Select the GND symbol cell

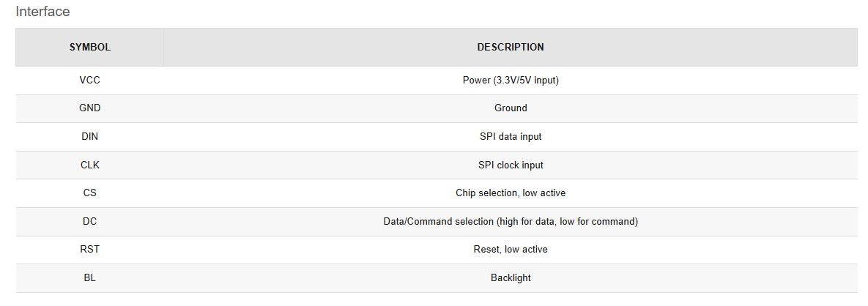coord(89,108)
